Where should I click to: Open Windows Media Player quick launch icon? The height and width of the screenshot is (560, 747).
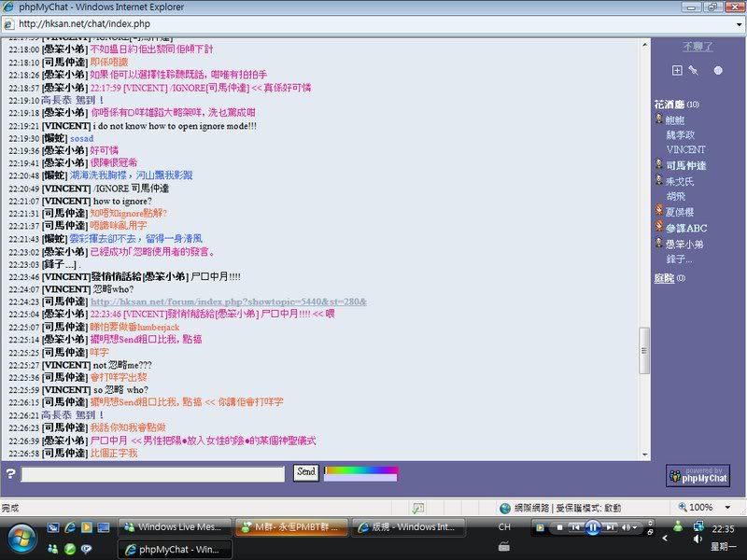86,527
